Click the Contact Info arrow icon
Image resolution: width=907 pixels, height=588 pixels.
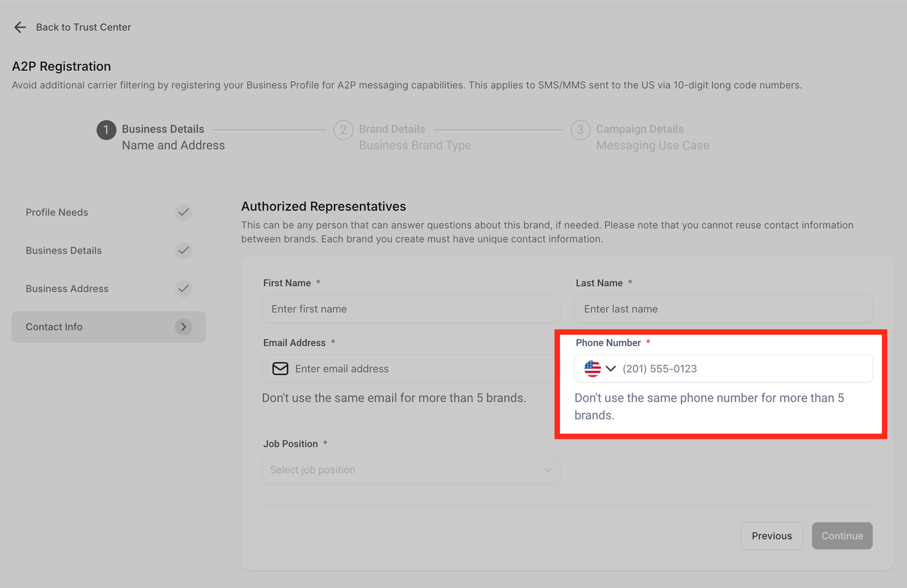tap(183, 327)
